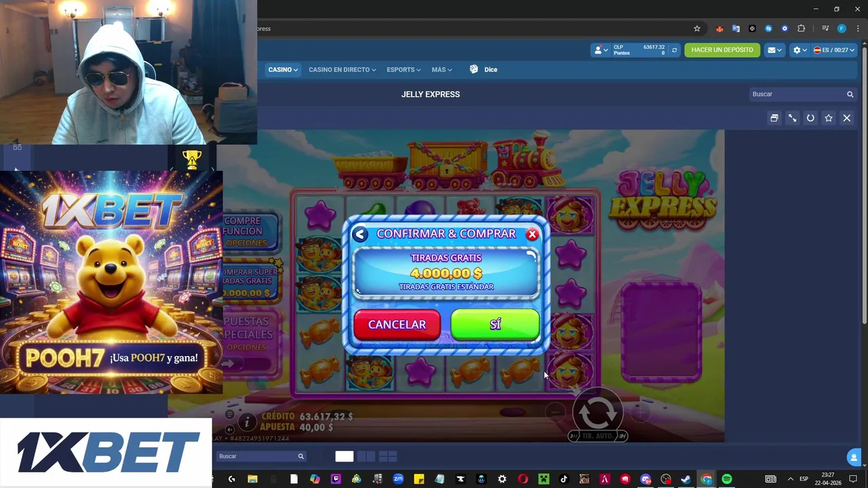Viewport: 868px width, 488px height.
Task: Open the messages envelope dropdown
Action: coord(774,50)
